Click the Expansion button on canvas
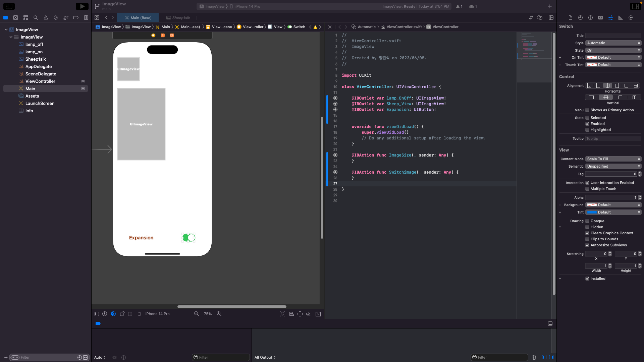The width and height of the screenshot is (644, 362). [x=141, y=238]
